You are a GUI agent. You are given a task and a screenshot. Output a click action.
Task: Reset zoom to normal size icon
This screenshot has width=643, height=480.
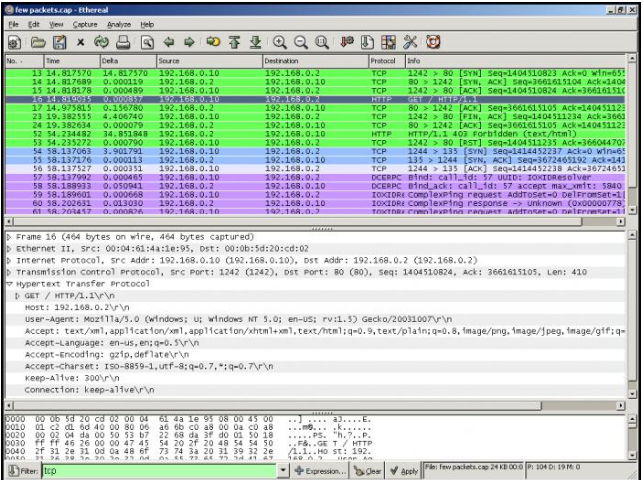coord(322,42)
